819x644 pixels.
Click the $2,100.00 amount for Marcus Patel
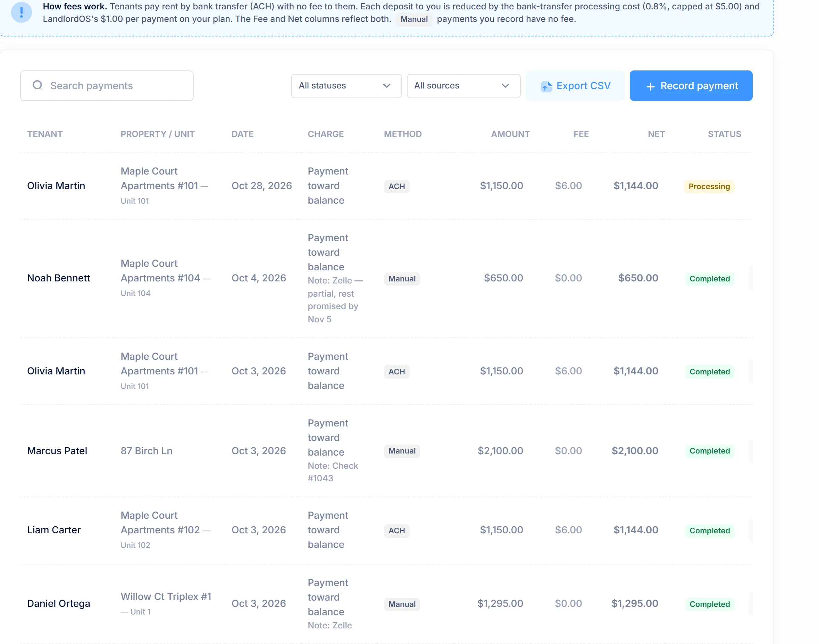pyautogui.click(x=500, y=451)
